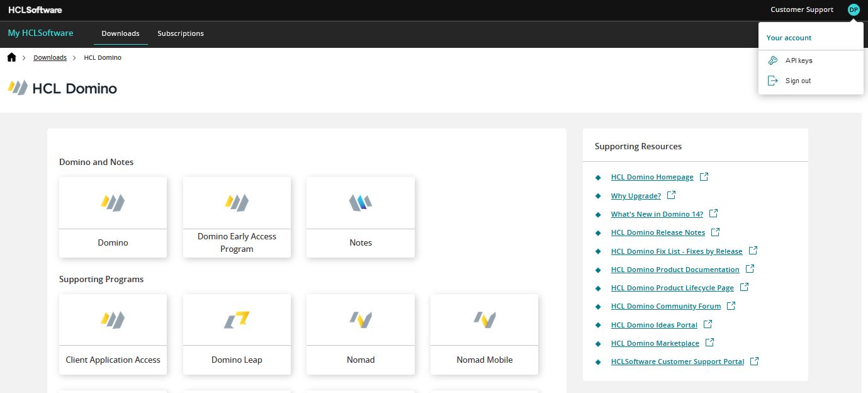Open the Notes product card icon
868x393 pixels.
coord(361,202)
